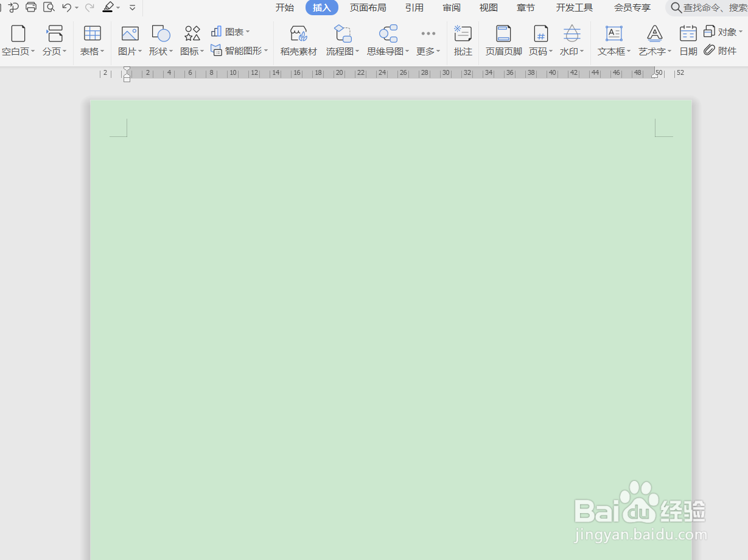Screen dimensions: 748x560
Task: Expand the 形状 dropdown arrow
Action: point(171,52)
